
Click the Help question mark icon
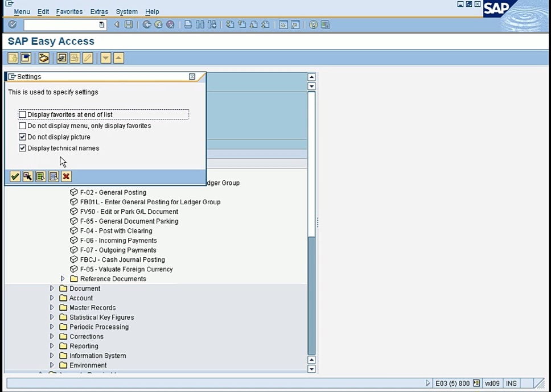313,24
